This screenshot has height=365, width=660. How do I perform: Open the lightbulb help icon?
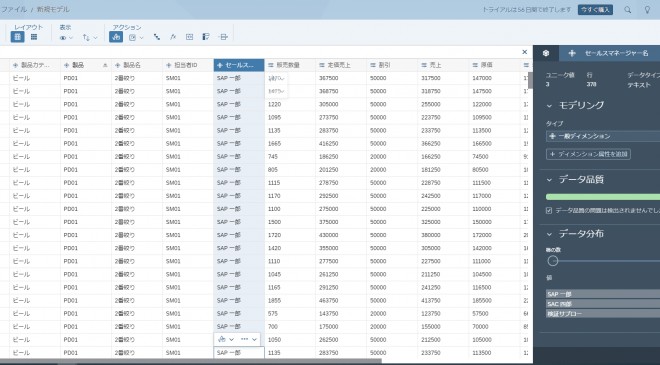click(647, 9)
